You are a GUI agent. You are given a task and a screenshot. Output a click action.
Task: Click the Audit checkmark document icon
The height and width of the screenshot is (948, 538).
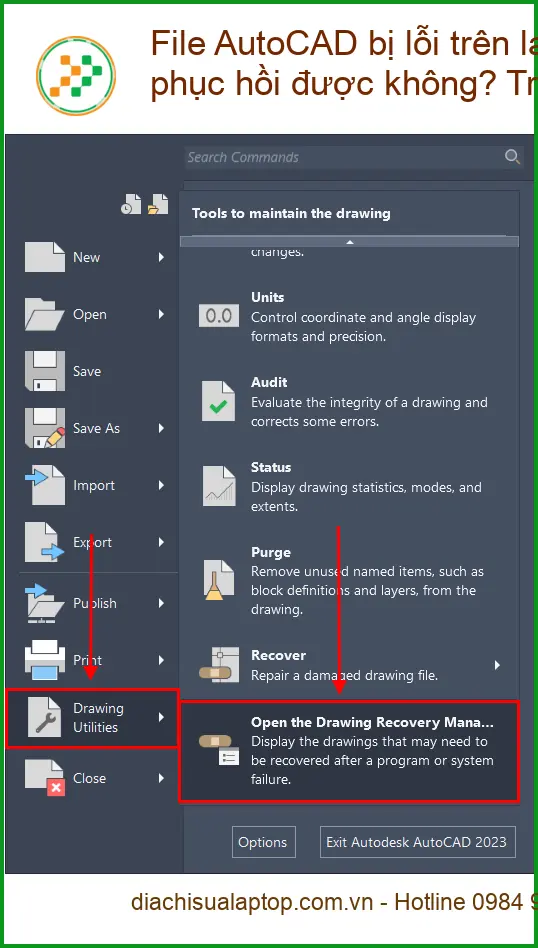pyautogui.click(x=218, y=401)
